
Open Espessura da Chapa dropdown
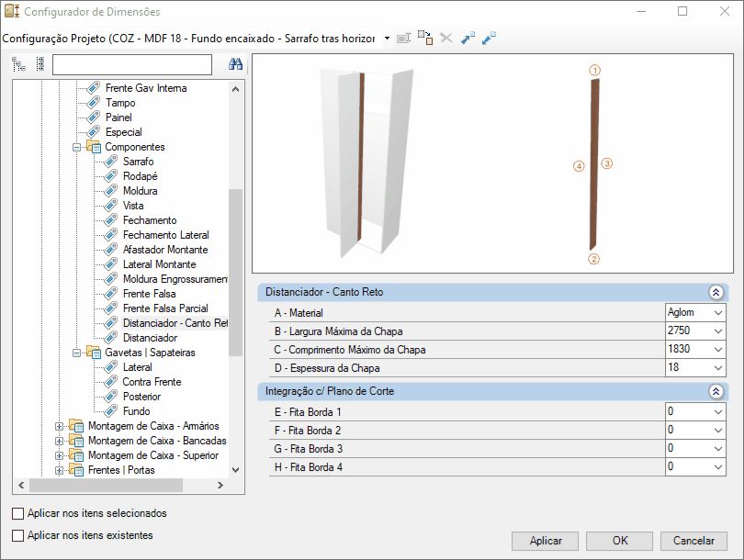(718, 368)
